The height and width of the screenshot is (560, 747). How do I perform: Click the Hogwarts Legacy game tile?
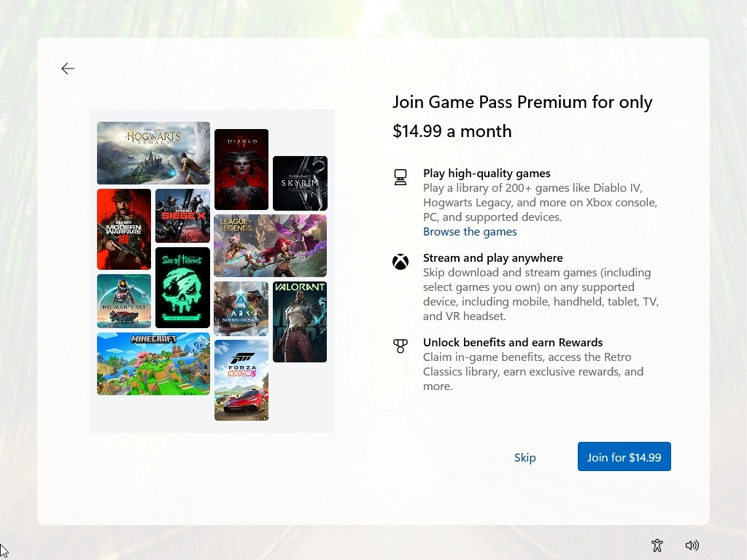click(153, 153)
